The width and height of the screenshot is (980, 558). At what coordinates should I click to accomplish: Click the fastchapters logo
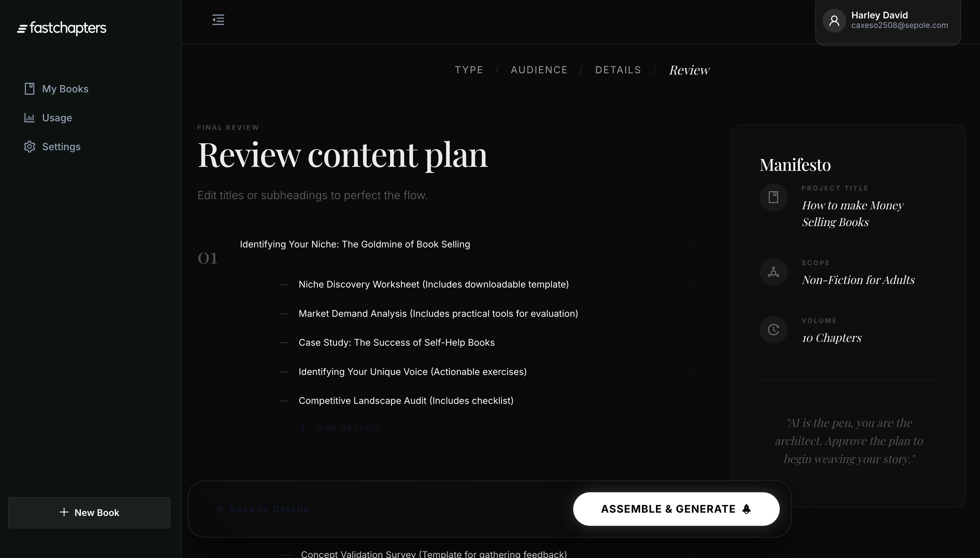62,28
